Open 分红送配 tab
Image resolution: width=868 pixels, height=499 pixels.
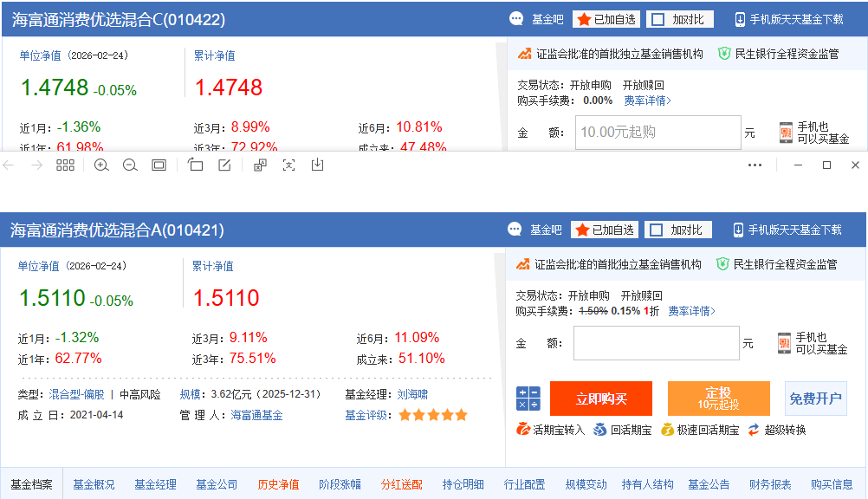pos(401,484)
